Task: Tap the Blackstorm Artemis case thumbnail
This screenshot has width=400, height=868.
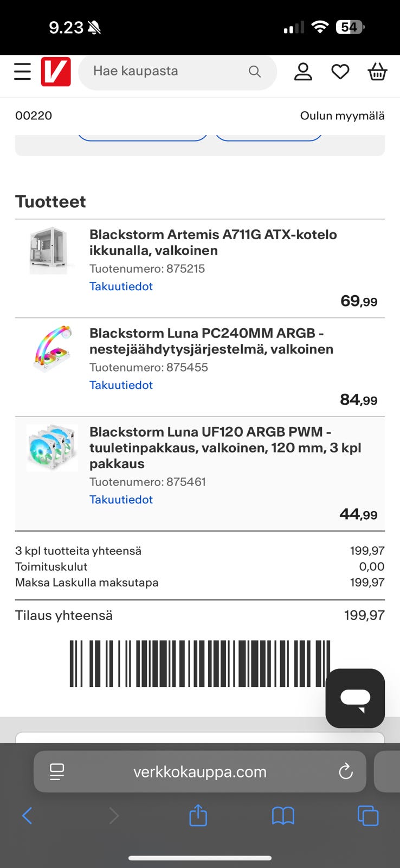Action: (49, 250)
